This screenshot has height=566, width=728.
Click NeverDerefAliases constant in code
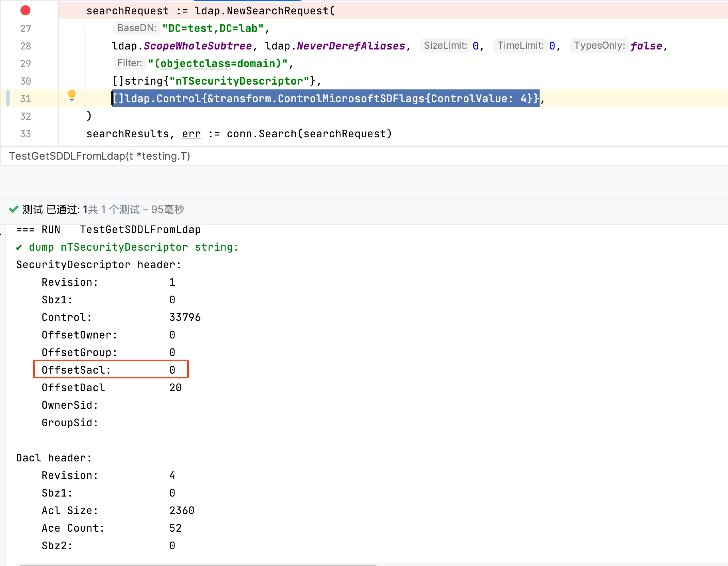pos(351,46)
